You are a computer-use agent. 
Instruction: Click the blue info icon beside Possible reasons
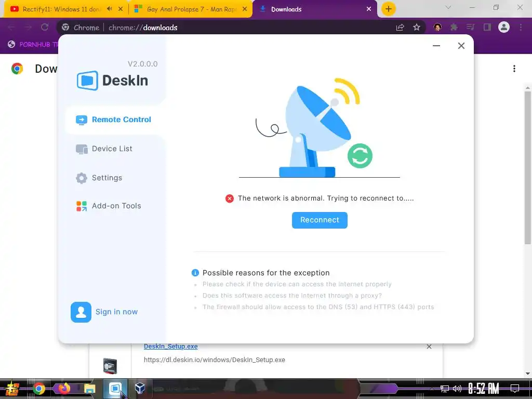[195, 273]
